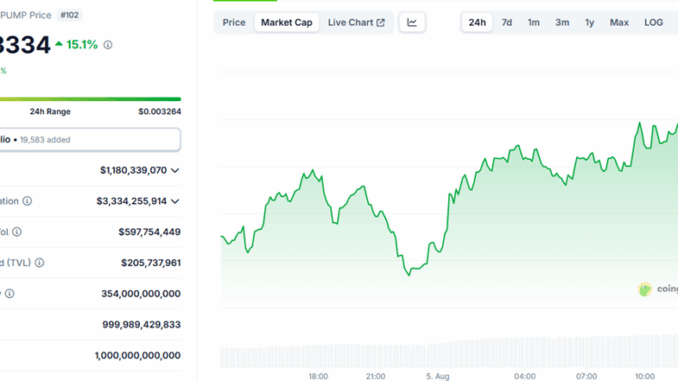This screenshot has height=381, width=678.
Task: Switch to the Price tab
Action: pos(234,22)
